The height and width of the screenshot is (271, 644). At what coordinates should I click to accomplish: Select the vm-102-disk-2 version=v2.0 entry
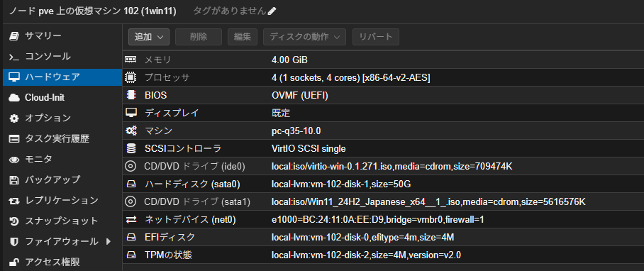pos(366,255)
